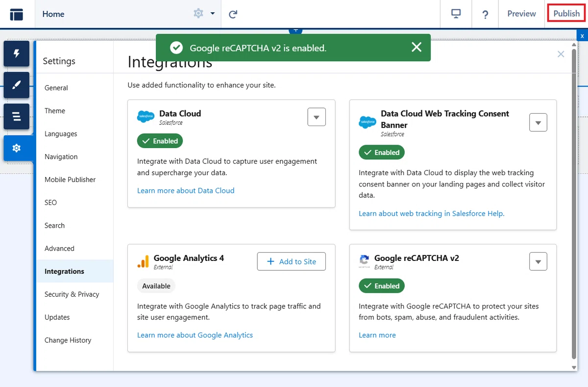Click the Settings panel vertical scrollbar
This screenshot has width=588, height=387.
(x=574, y=203)
